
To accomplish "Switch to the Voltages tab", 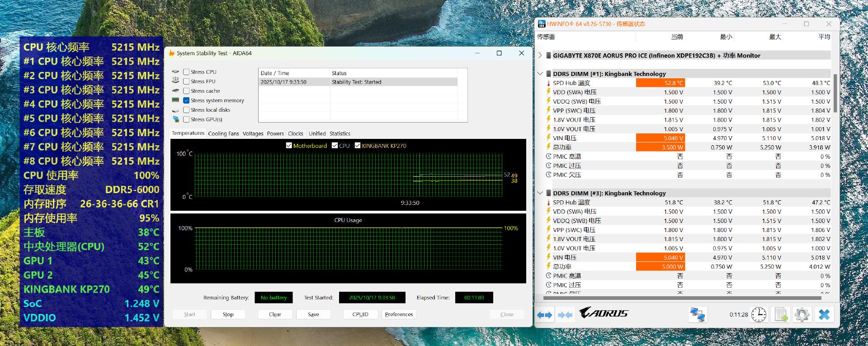I will (253, 133).
